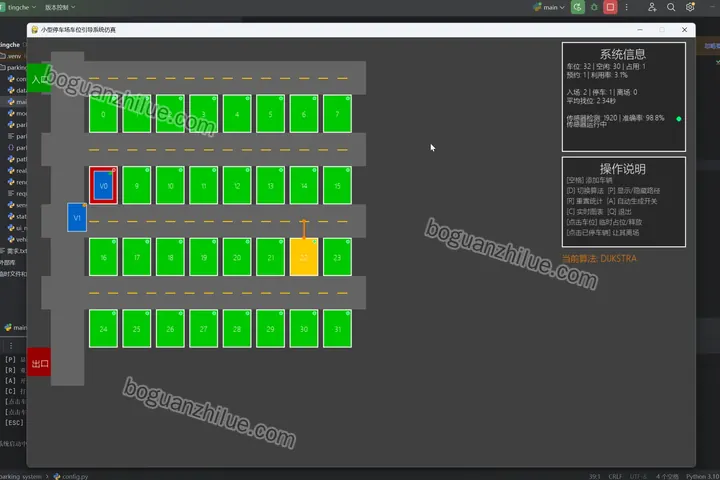Click the 操作说明 panel heading

[623, 169]
